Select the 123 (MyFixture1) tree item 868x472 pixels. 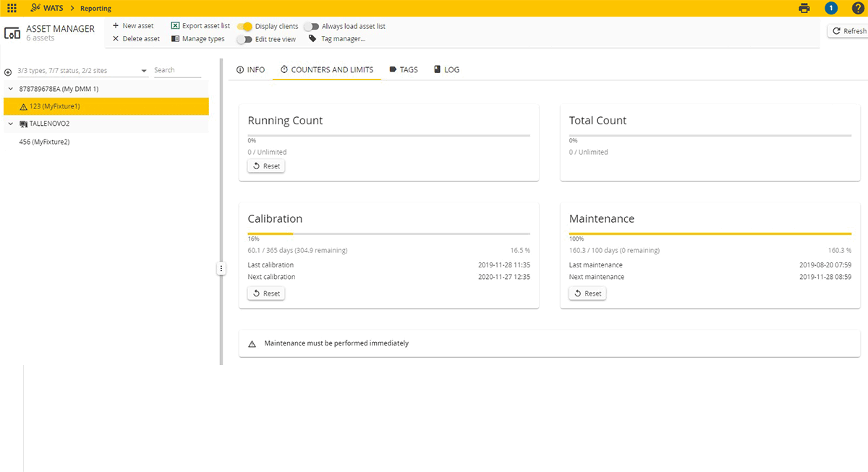click(x=106, y=106)
